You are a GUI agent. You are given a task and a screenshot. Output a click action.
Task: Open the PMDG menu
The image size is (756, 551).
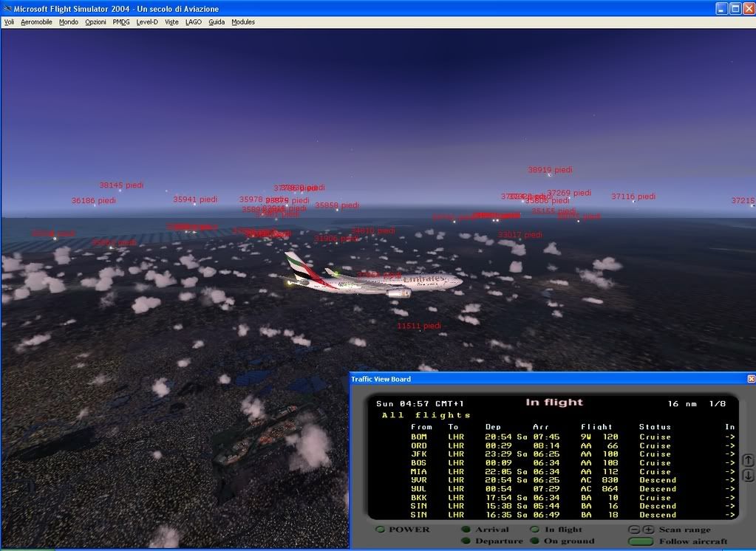coord(121,21)
